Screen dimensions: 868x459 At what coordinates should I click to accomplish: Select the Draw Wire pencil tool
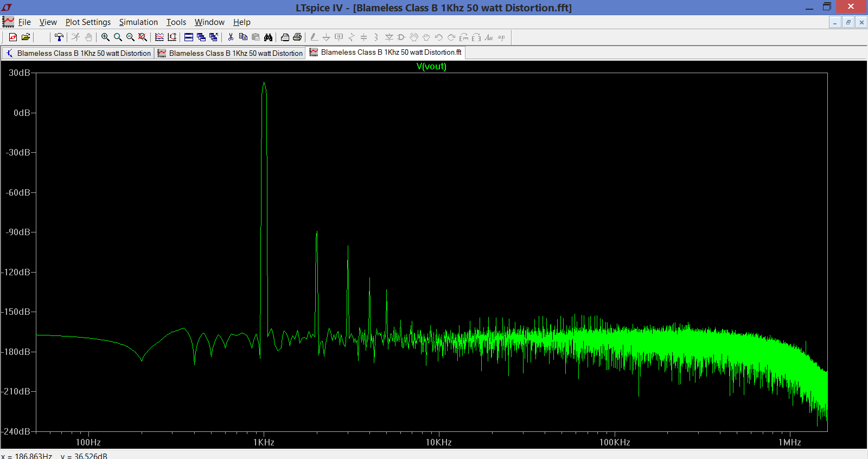[x=314, y=37]
